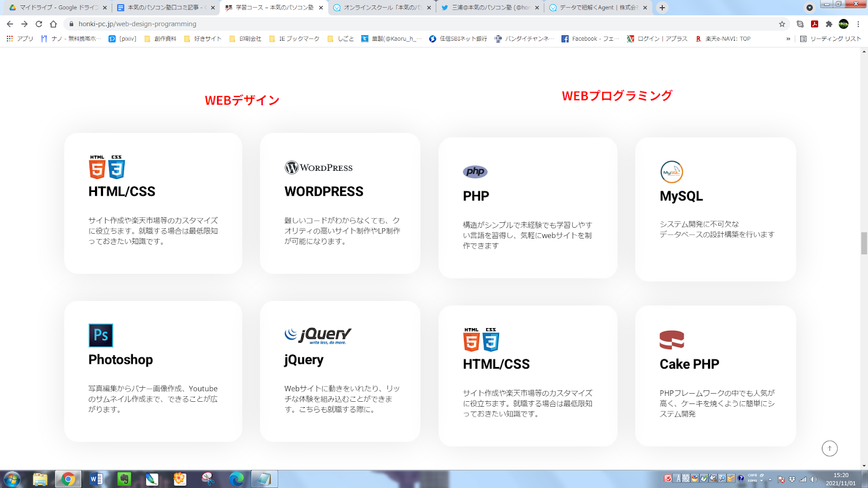Open the バンダイチャンネ… bookmark
Screen dimensions: 868x488
tap(525, 38)
